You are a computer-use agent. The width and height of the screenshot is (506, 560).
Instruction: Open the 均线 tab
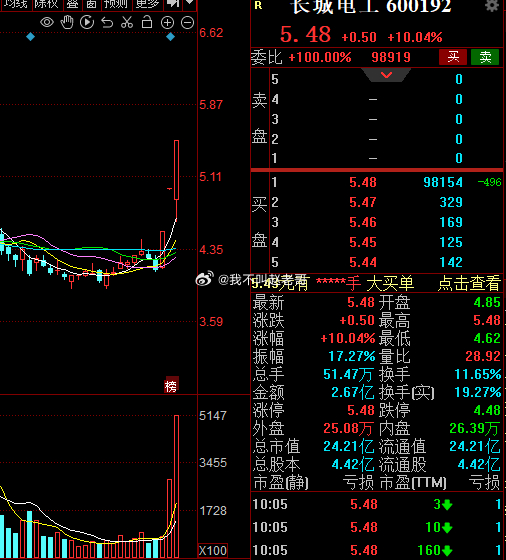[x=15, y=4]
